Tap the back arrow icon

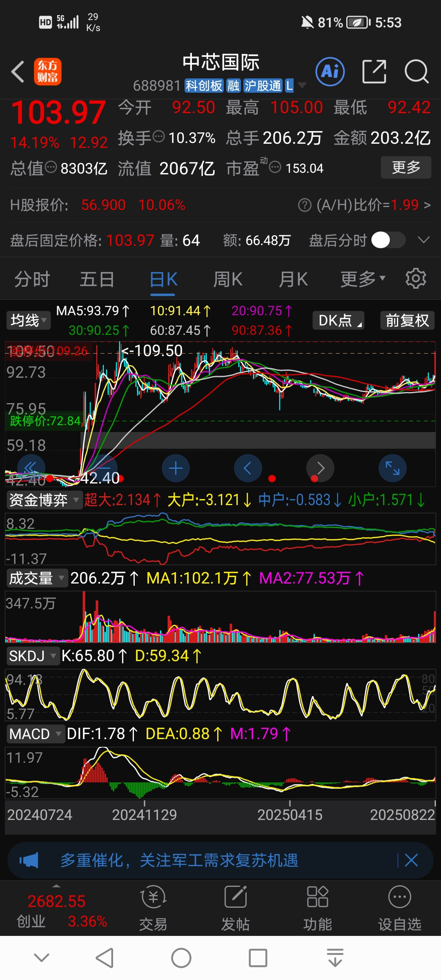coord(18,72)
